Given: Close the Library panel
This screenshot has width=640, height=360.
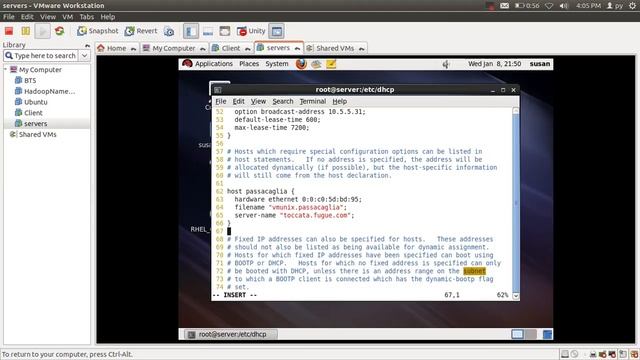Looking at the screenshot, I should point(87,45).
